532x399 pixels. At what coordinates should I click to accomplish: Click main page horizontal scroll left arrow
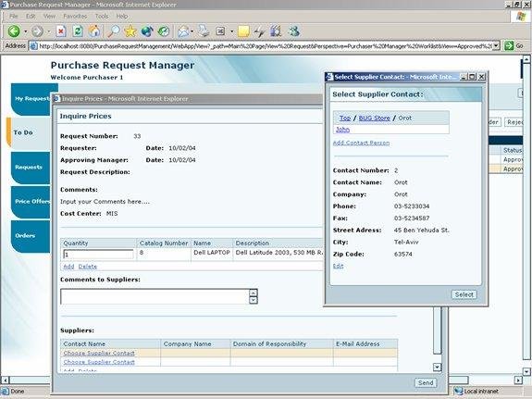point(6,380)
